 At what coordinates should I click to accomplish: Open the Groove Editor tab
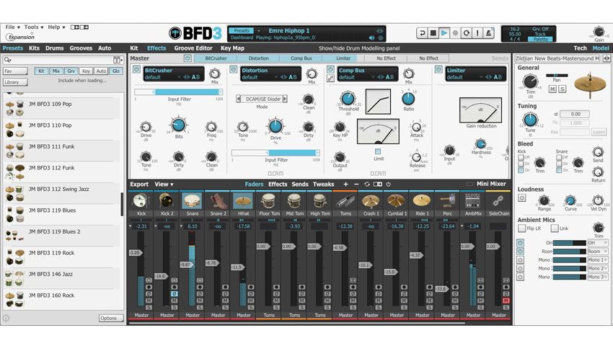(x=193, y=48)
